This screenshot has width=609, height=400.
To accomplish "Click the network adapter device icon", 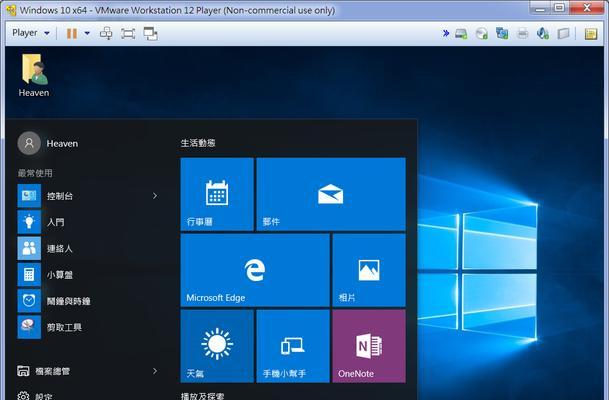I will 502,33.
